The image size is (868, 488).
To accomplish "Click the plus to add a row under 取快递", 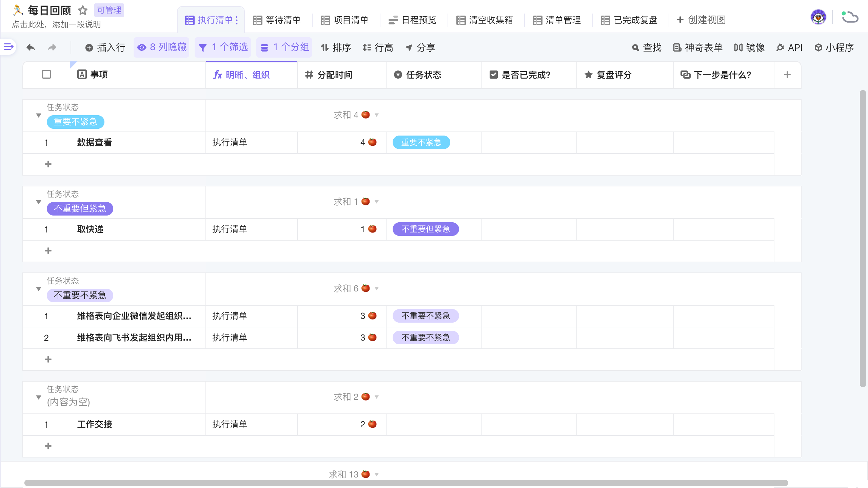I will 48,251.
